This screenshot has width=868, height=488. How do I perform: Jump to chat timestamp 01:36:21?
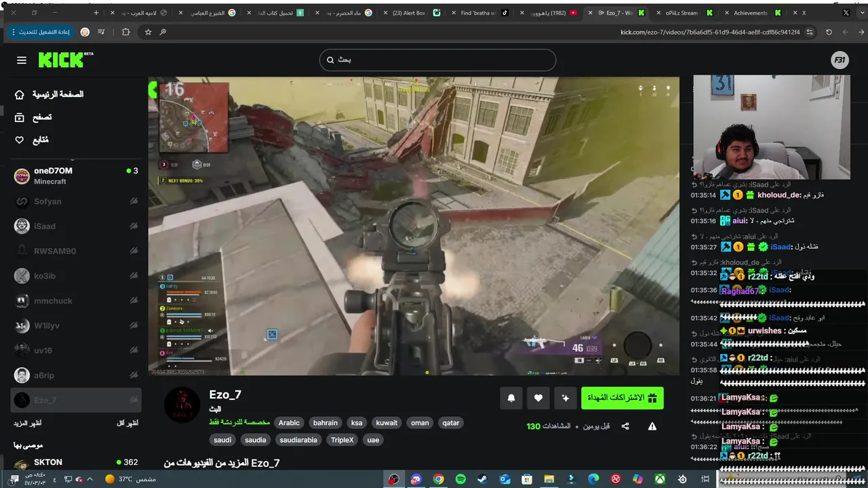pos(703,398)
